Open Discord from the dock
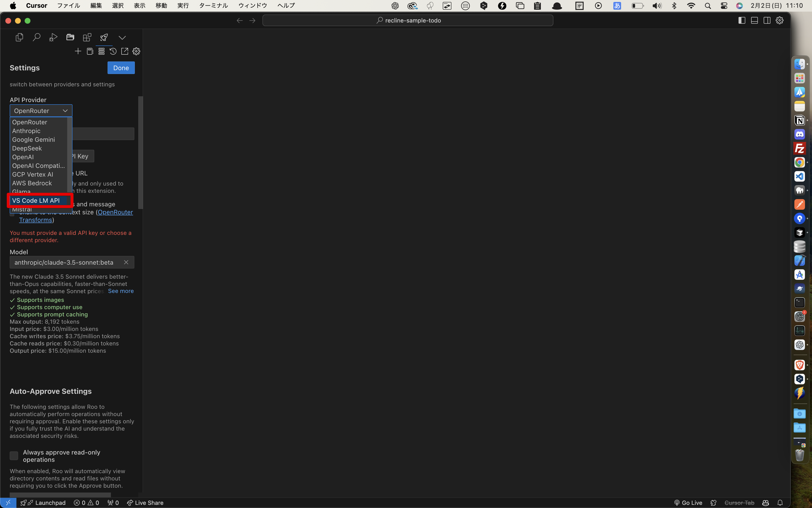 (x=800, y=134)
